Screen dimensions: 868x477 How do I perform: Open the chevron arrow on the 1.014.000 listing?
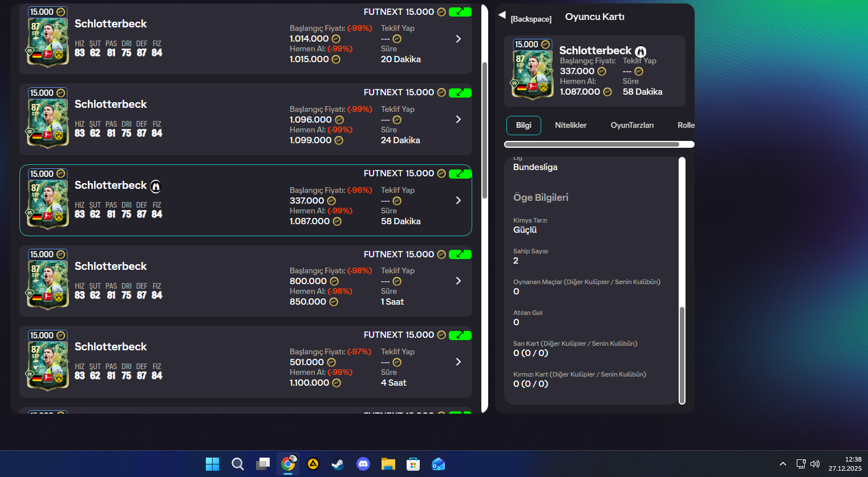[459, 39]
